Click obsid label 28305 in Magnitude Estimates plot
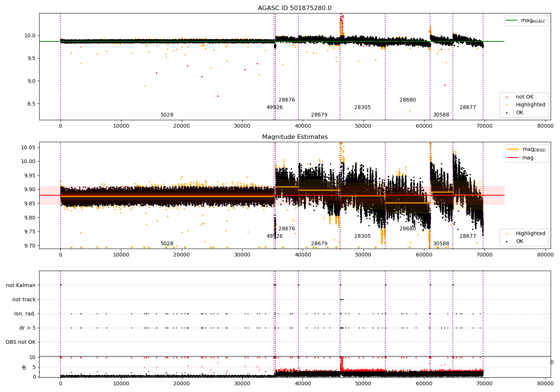Image resolution: width=560 pixels, height=392 pixels. coord(363,236)
